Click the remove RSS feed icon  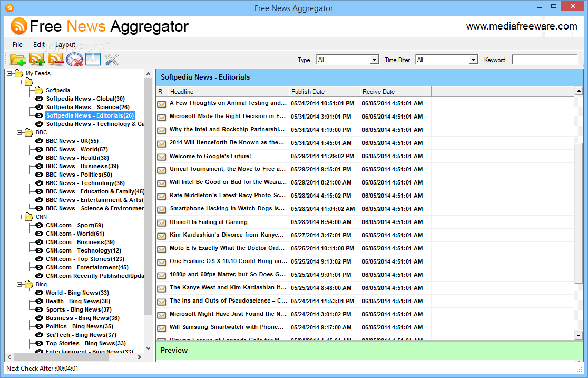55,59
